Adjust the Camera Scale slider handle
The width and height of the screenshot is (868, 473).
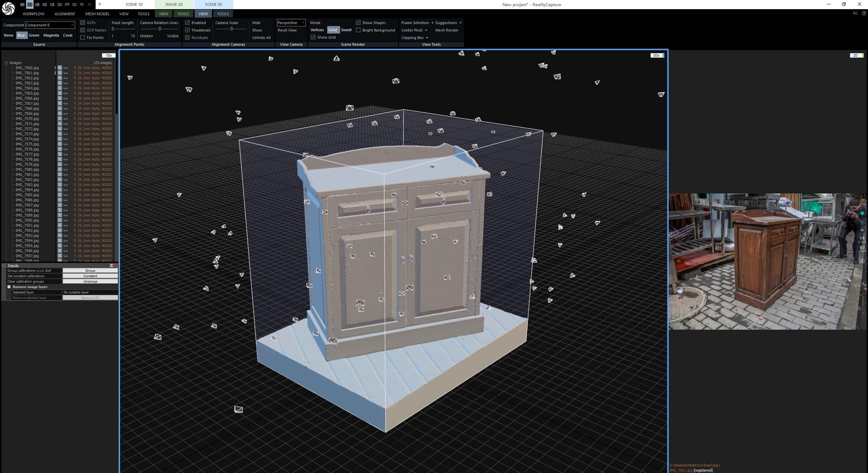[232, 29]
